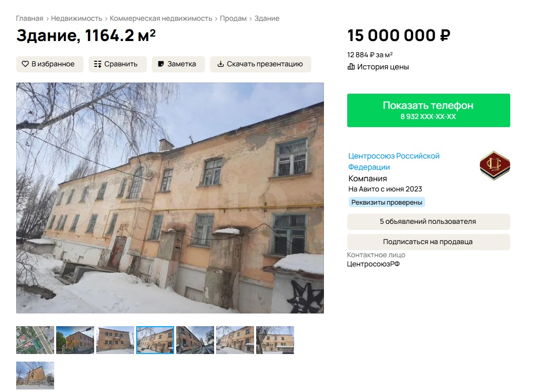Click the Реквизиты проверены badge
Image resolution: width=534 pixels, height=392 pixels.
point(387,202)
